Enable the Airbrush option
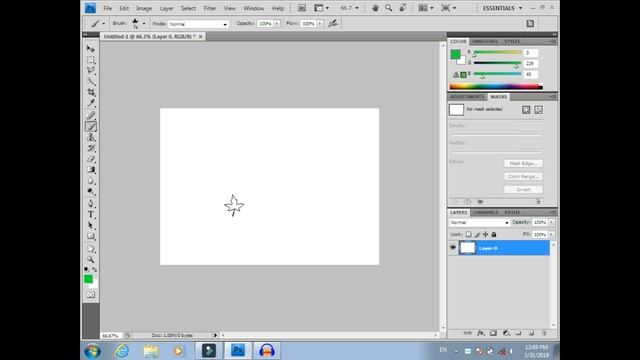 click(333, 24)
